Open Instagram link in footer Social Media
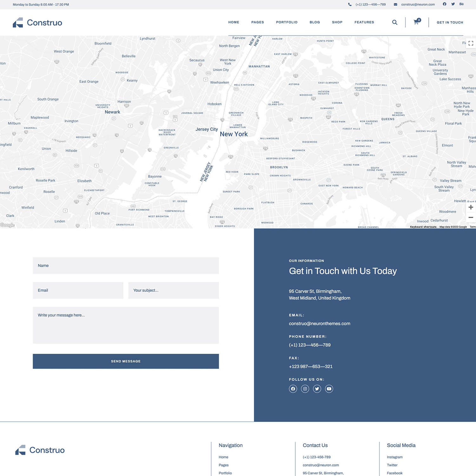The width and height of the screenshot is (476, 476). pos(394,457)
